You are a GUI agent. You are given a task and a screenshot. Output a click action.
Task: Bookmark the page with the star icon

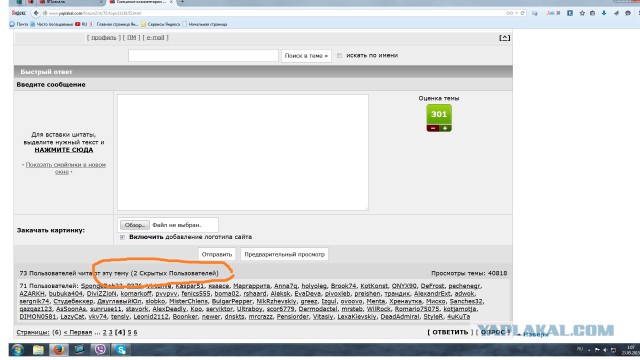582,13
